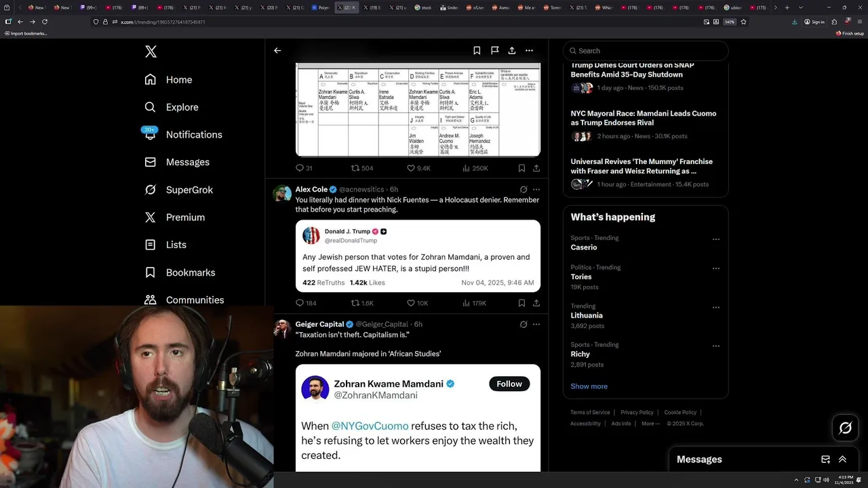Open Lists in sidebar
This screenshot has height=488, width=868.
click(165, 245)
